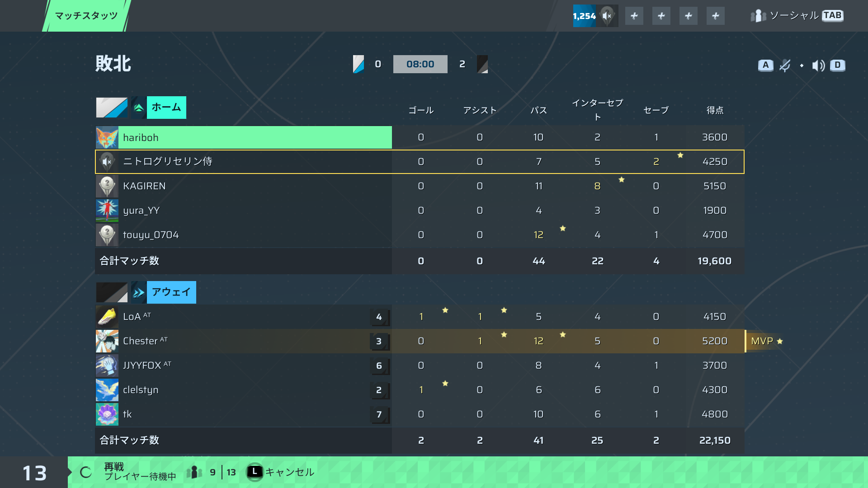Click touyu_0704's default avatar icon
The image size is (868, 488).
pos(107,235)
